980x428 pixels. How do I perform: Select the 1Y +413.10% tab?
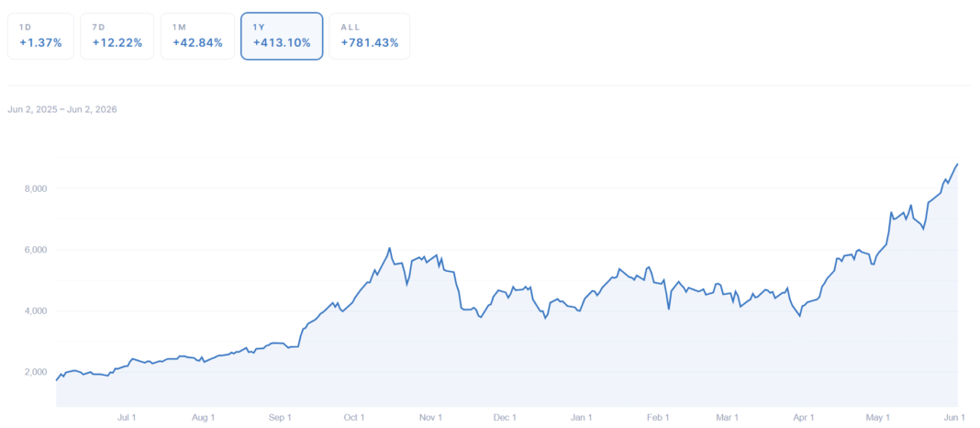[282, 37]
